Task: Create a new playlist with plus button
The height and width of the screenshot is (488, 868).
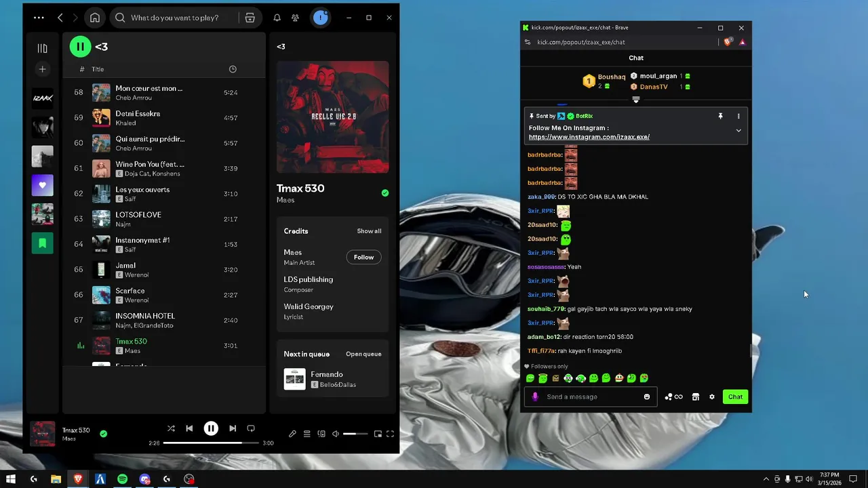Action: [x=42, y=69]
